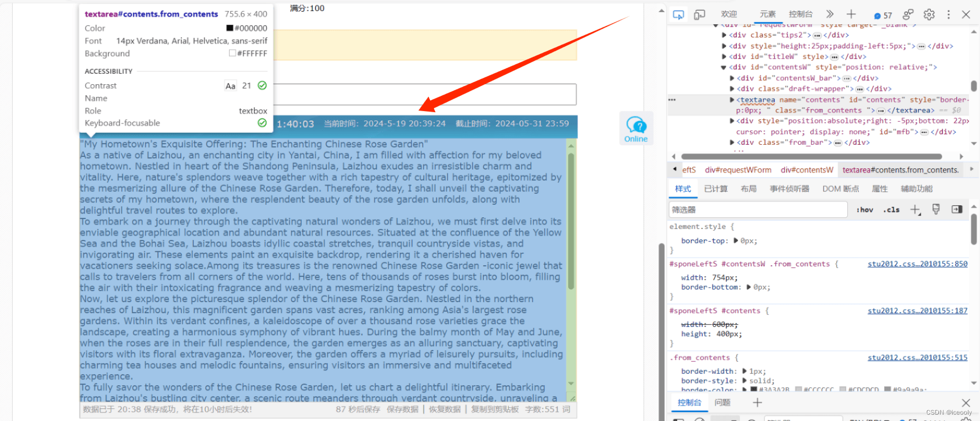This screenshot has height=421, width=980.
Task: Open the 辅助功能 tab
Action: coord(916,189)
